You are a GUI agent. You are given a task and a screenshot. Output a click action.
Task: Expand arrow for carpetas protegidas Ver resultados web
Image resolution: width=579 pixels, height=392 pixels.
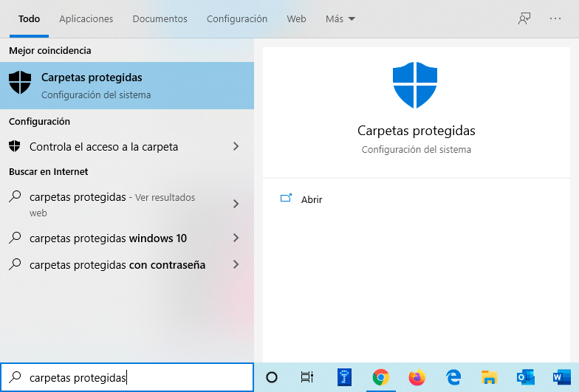[236, 204]
